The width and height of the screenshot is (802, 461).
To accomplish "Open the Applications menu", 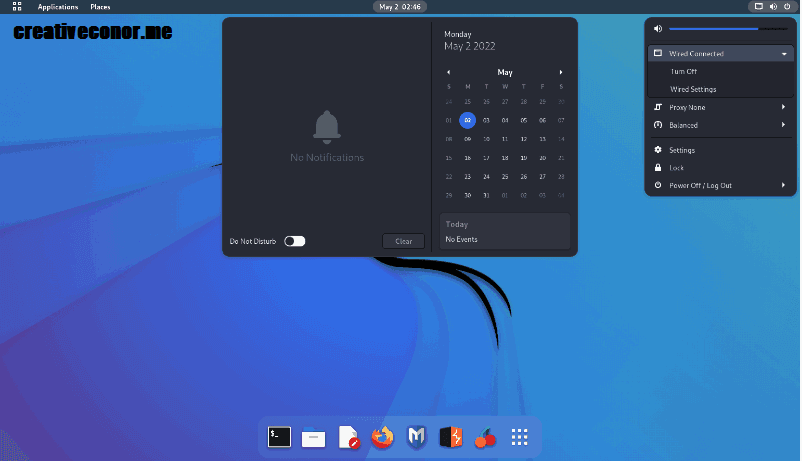I will pyautogui.click(x=58, y=7).
